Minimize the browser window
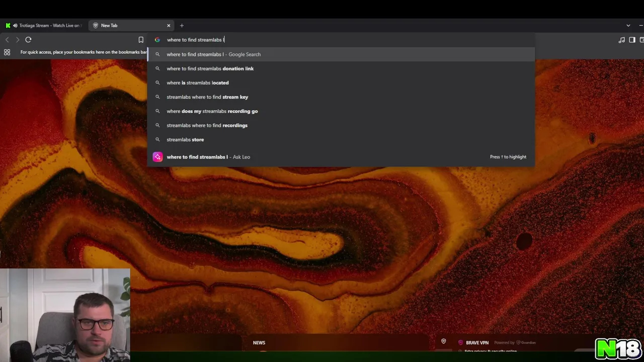 tap(641, 26)
